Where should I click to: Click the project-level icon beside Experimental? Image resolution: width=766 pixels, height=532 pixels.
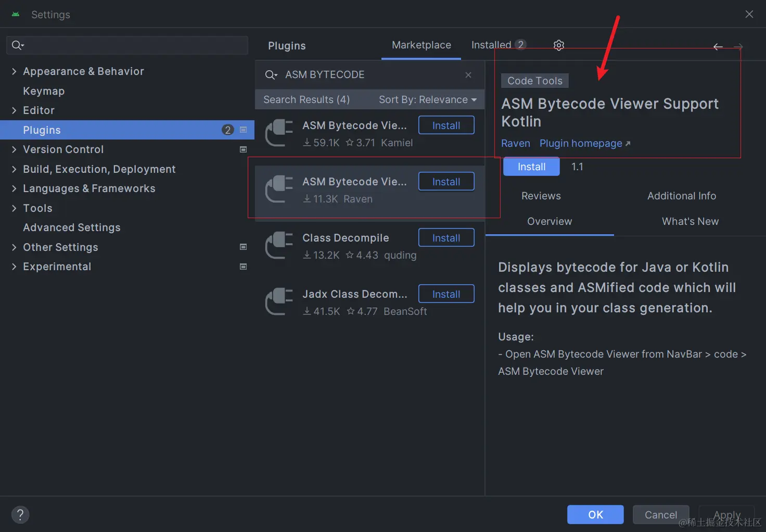click(243, 267)
